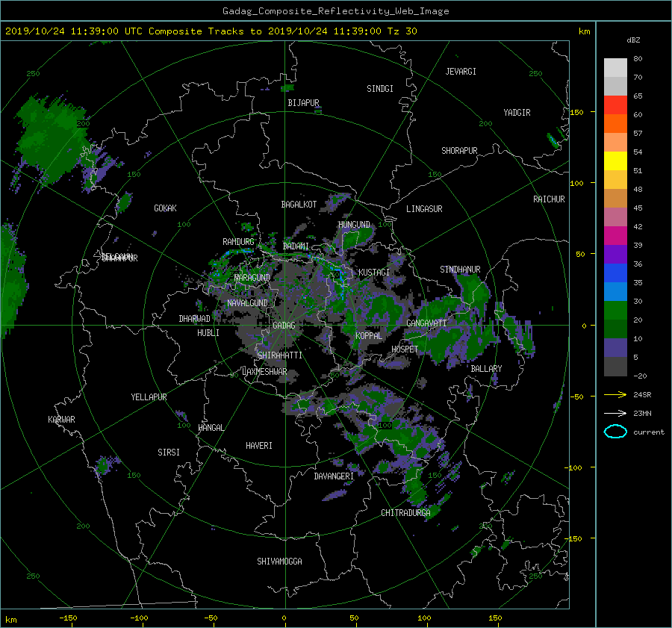Click the YADGIR city label
The width and height of the screenshot is (672, 628).
[x=517, y=113]
